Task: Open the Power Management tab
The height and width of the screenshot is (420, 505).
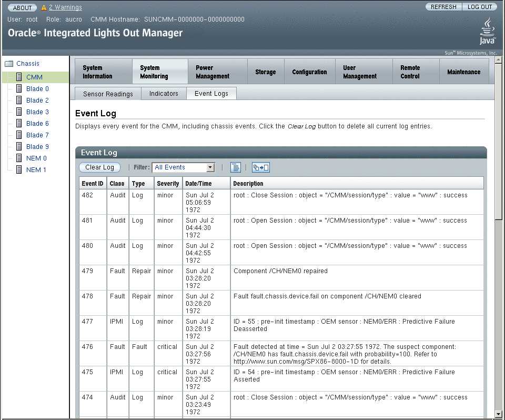Action: tap(217, 72)
